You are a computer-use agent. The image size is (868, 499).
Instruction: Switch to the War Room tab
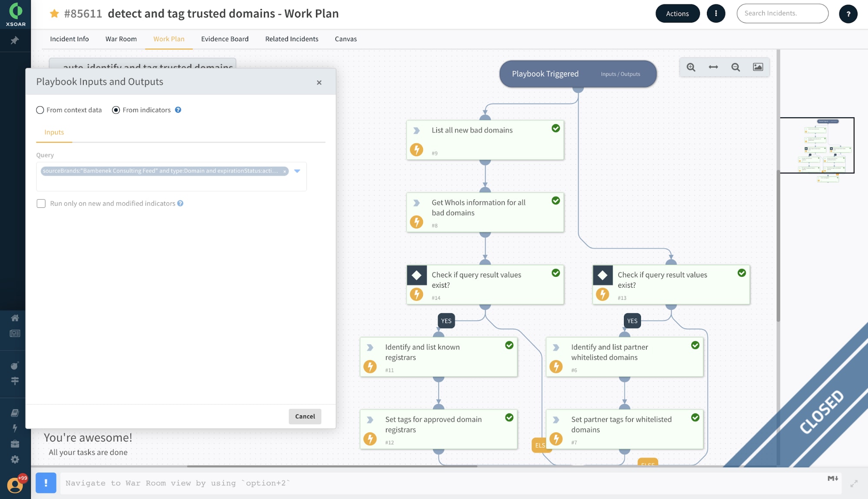pos(121,39)
